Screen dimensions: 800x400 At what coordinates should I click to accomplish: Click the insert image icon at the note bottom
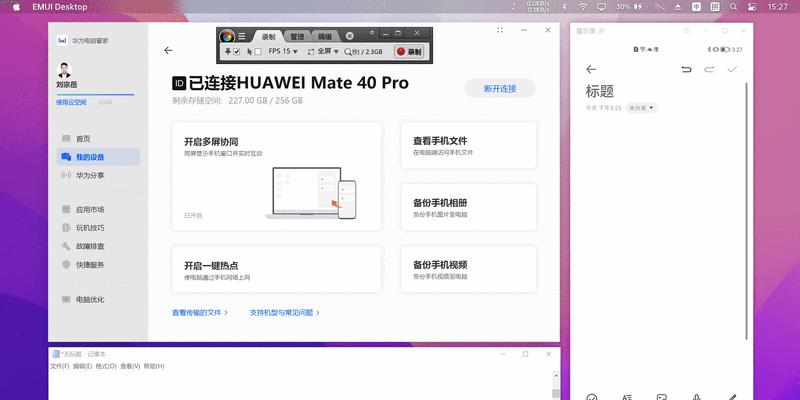point(662,397)
